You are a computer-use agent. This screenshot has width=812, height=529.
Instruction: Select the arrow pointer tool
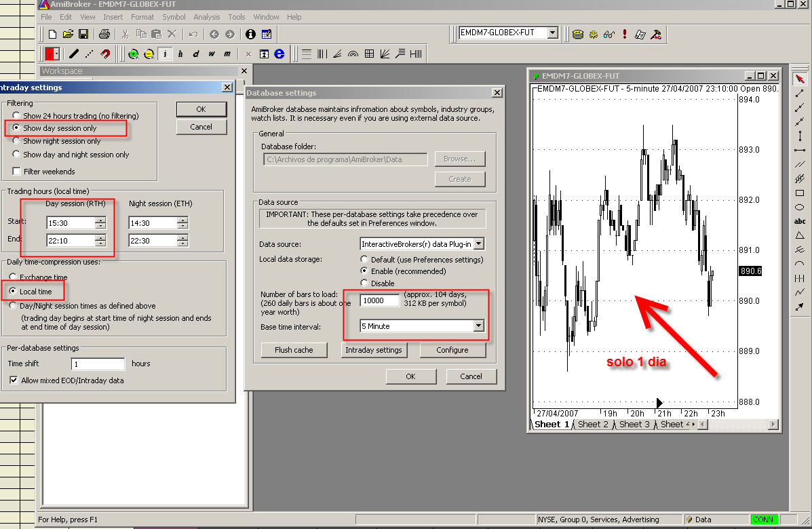click(x=800, y=79)
